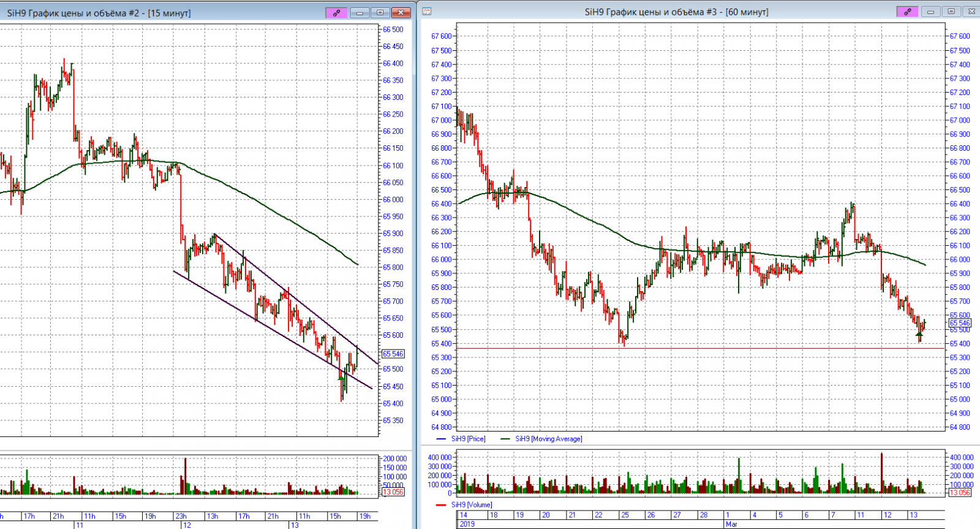Close the 60-minute chart window
Screen dimensions: 980x529
(971, 12)
